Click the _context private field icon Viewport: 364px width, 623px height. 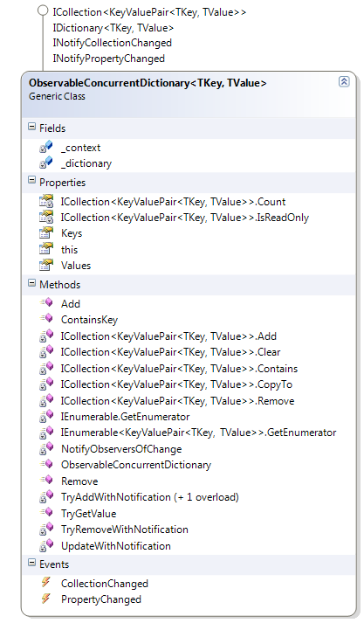46,147
